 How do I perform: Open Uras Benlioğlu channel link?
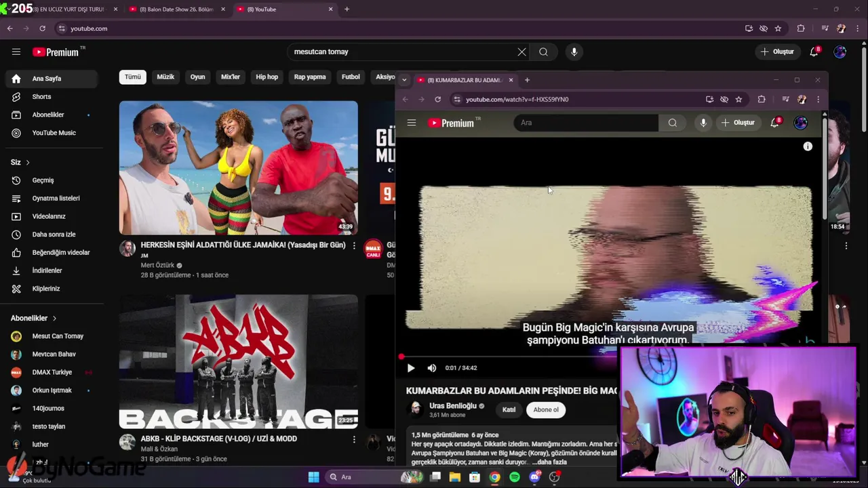pyautogui.click(x=453, y=406)
